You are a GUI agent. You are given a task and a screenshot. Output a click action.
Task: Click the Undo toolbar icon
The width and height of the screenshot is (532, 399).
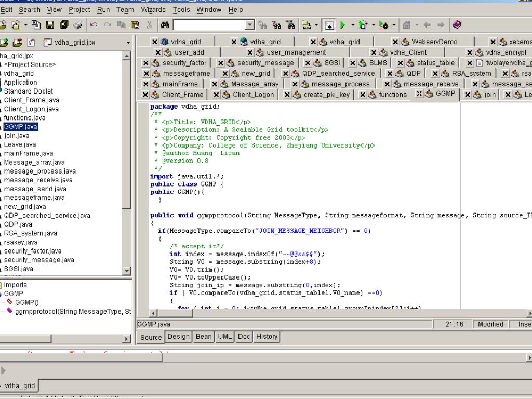(x=94, y=25)
